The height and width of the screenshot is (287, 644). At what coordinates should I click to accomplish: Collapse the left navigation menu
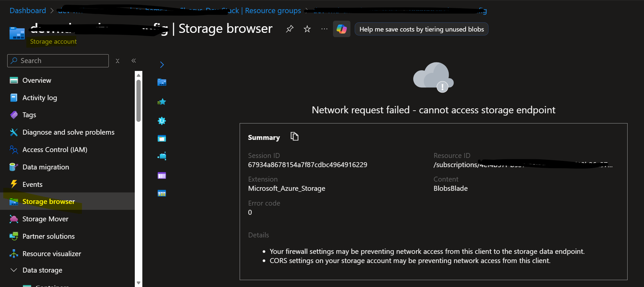(134, 61)
